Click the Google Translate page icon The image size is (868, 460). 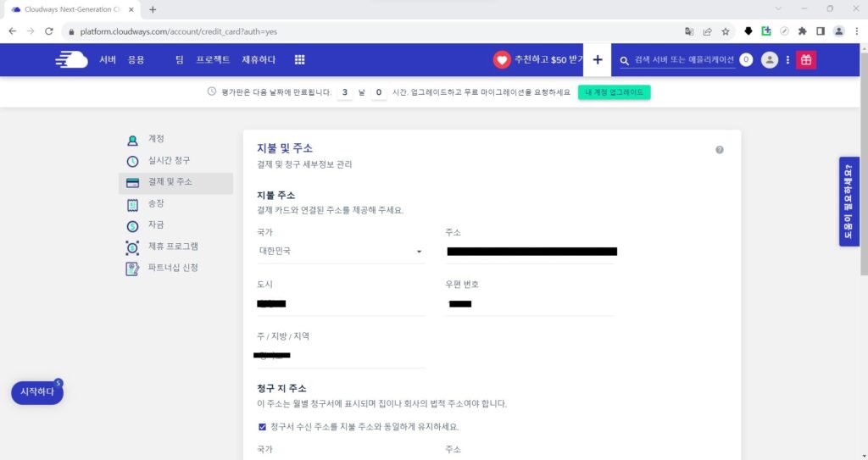[x=688, y=31]
